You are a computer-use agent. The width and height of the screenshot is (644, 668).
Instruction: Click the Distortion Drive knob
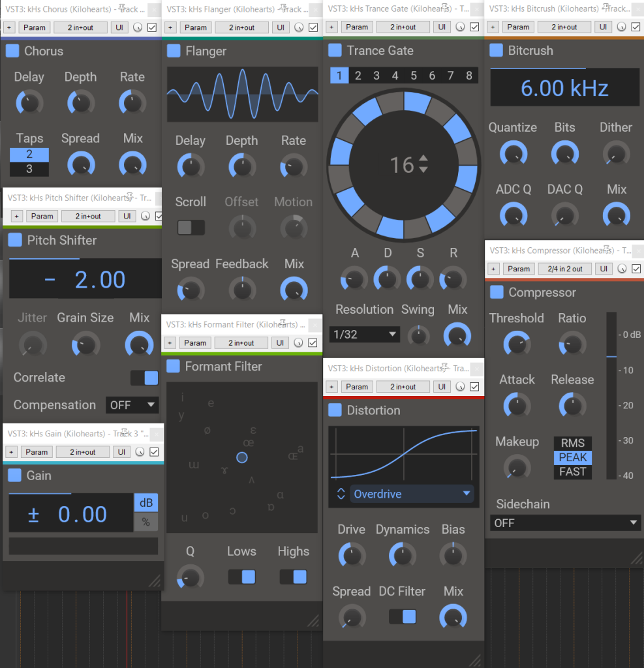352,556
